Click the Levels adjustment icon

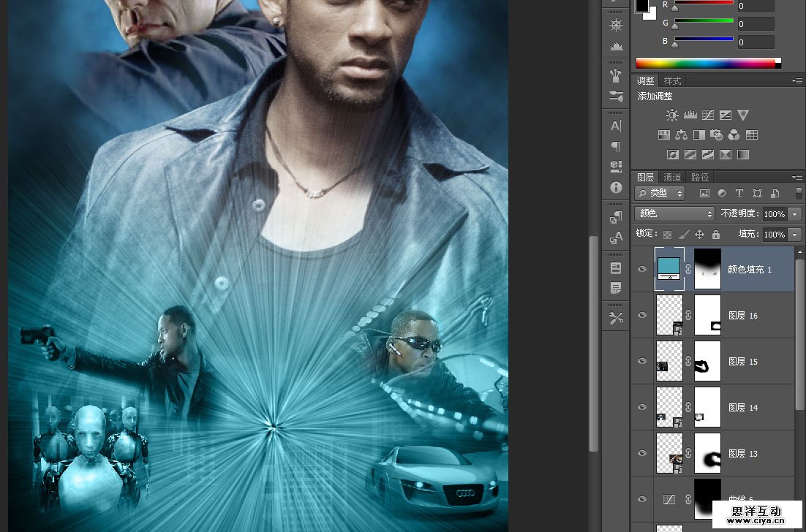(x=690, y=115)
